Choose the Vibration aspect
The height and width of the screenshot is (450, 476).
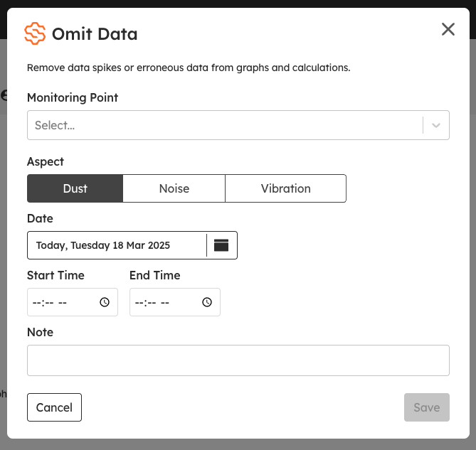coord(285,188)
